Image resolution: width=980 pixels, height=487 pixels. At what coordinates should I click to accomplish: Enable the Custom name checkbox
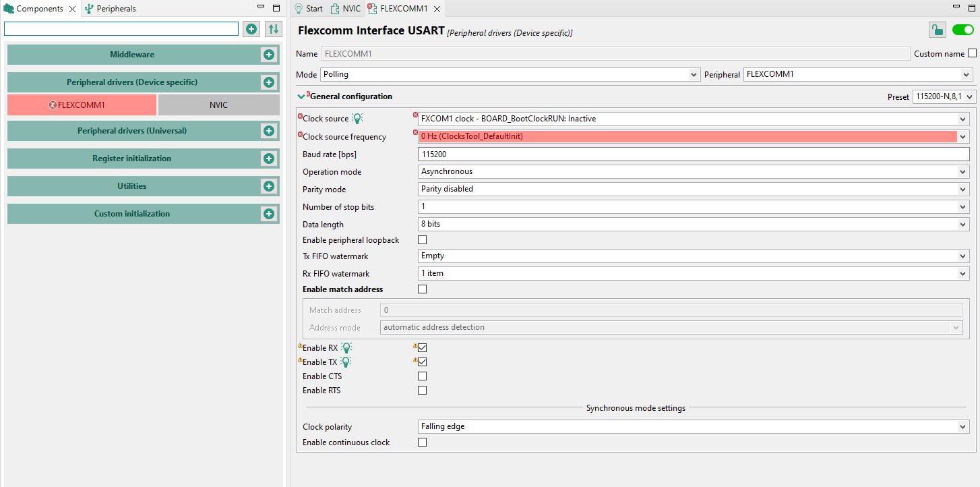pyautogui.click(x=972, y=54)
